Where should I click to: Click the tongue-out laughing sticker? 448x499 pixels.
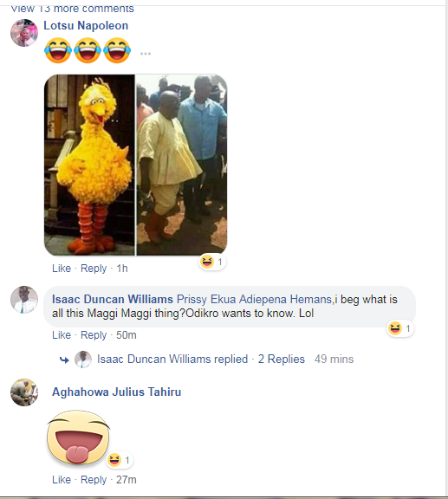coord(78,437)
